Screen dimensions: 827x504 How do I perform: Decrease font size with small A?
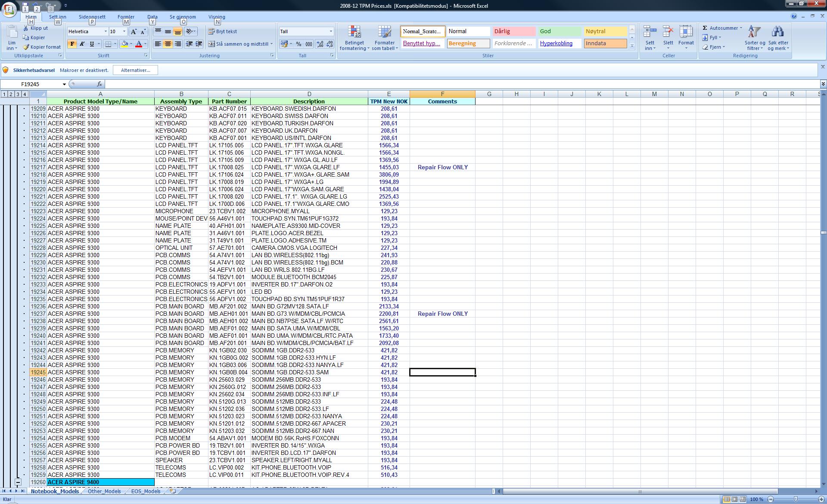pyautogui.click(x=143, y=31)
